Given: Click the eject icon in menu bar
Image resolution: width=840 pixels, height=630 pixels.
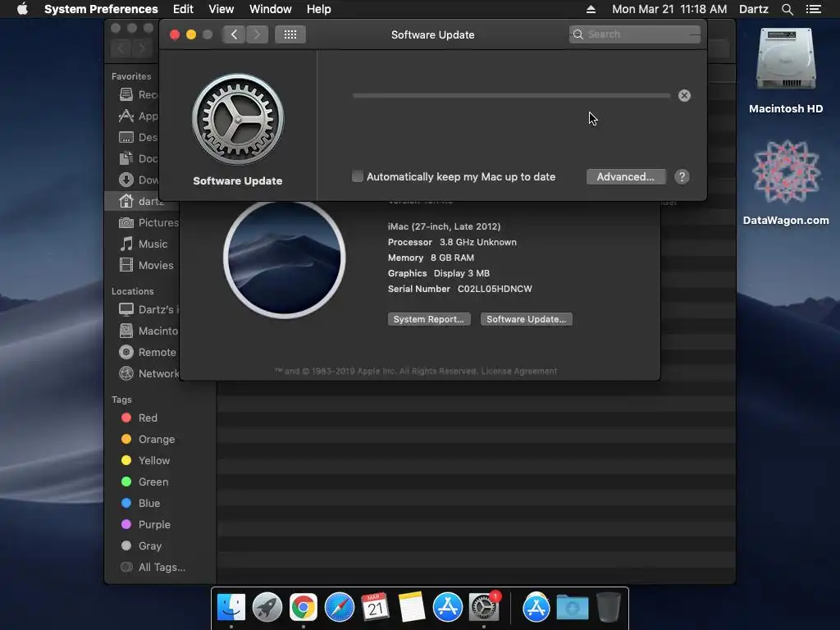Looking at the screenshot, I should 591,9.
